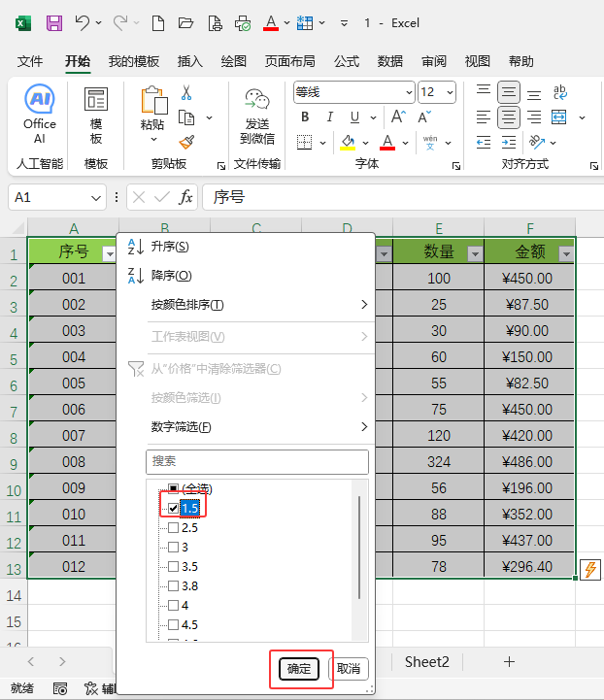Switch to the Sheet2 tab

[426, 661]
